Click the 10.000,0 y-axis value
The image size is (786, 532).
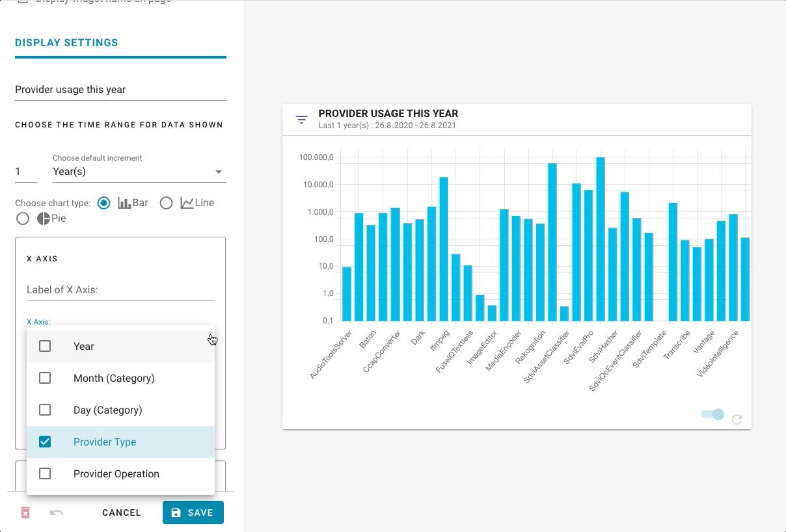point(318,185)
